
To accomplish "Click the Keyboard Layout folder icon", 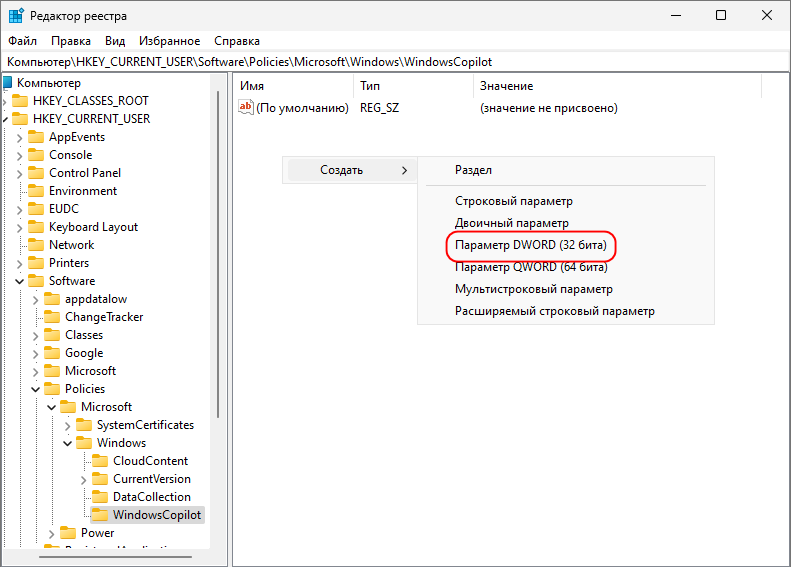I will click(x=37, y=227).
